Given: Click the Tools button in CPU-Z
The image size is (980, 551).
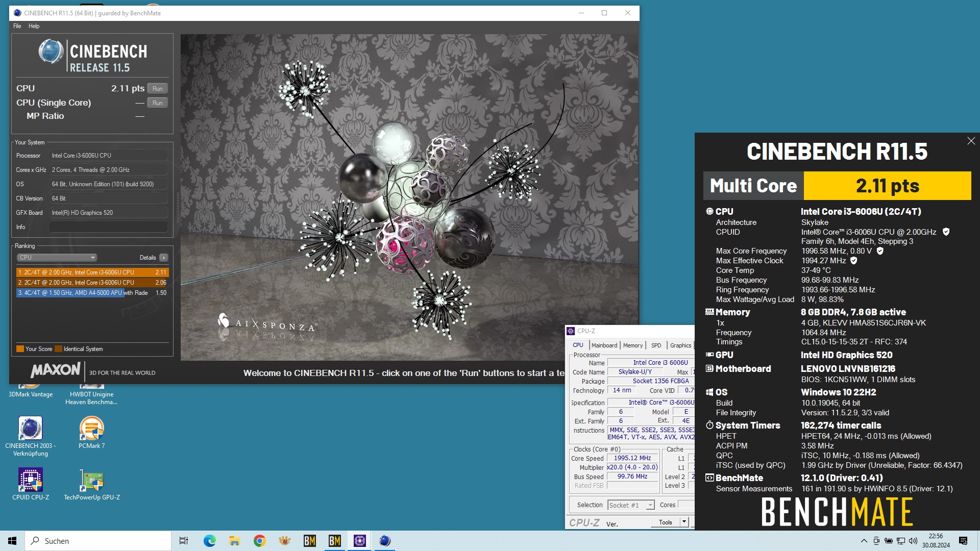Looking at the screenshot, I should [x=665, y=522].
